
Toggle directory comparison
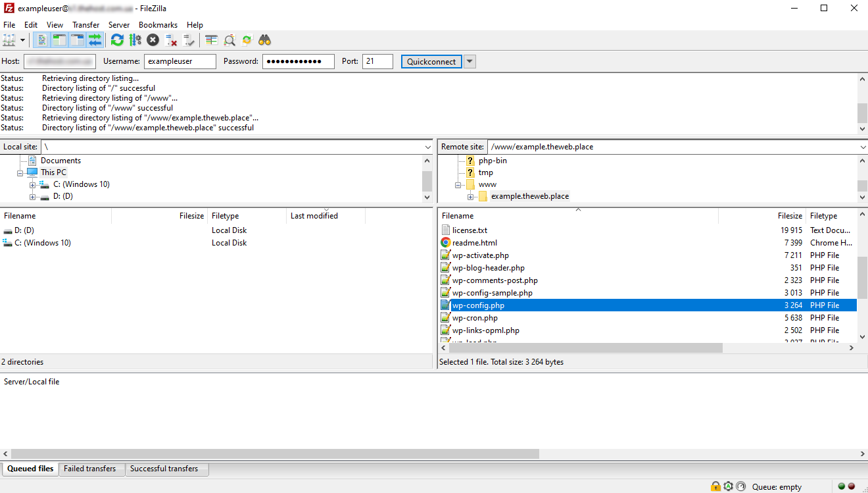click(x=229, y=40)
